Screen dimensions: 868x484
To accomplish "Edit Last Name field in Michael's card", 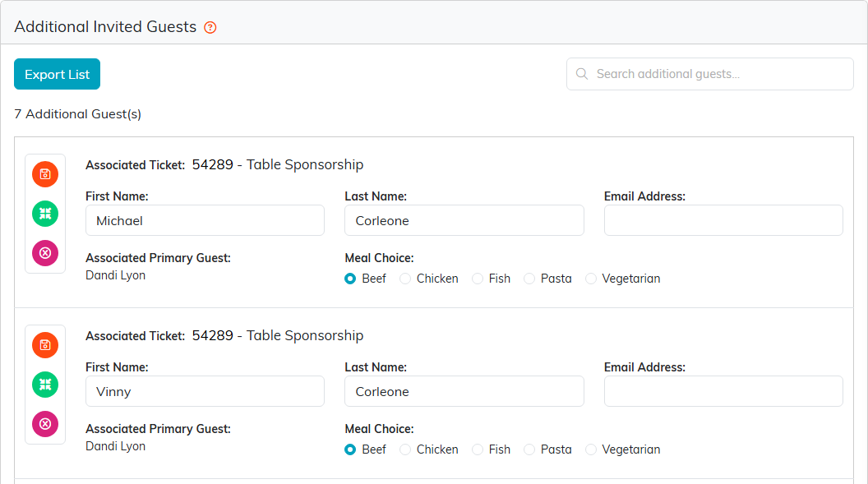I will tap(464, 220).
